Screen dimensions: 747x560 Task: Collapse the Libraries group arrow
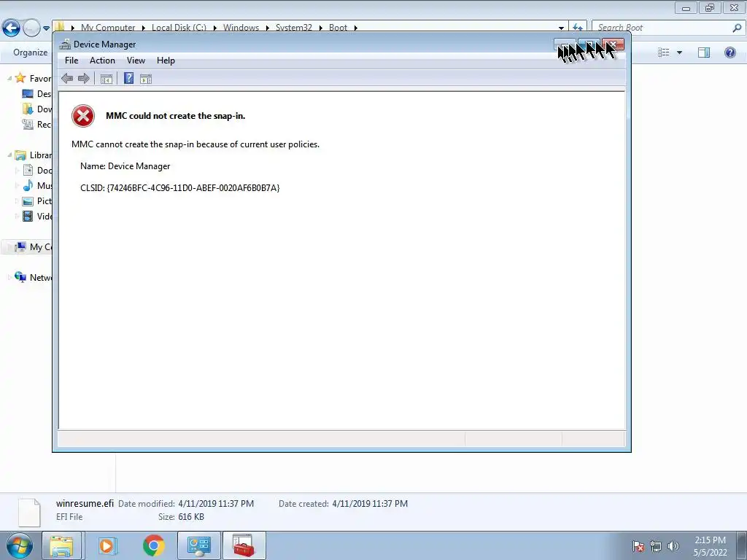coord(9,155)
